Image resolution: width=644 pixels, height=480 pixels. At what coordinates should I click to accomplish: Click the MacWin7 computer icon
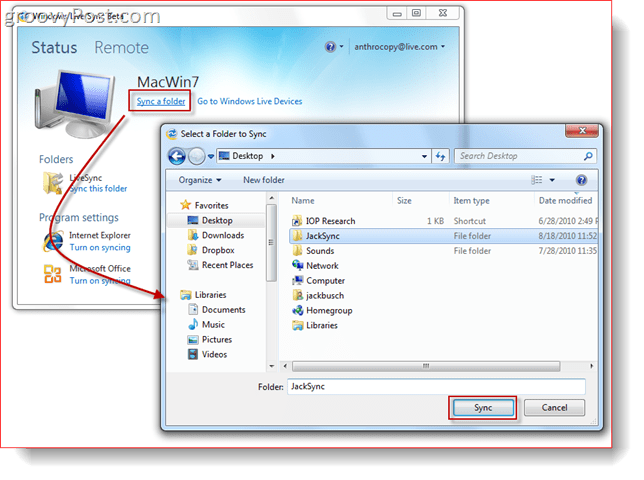click(x=75, y=104)
